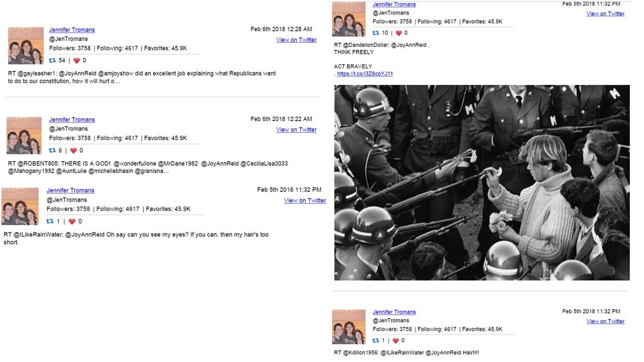
Task: Click the heart icon beside retweet count 54
Action: point(76,60)
